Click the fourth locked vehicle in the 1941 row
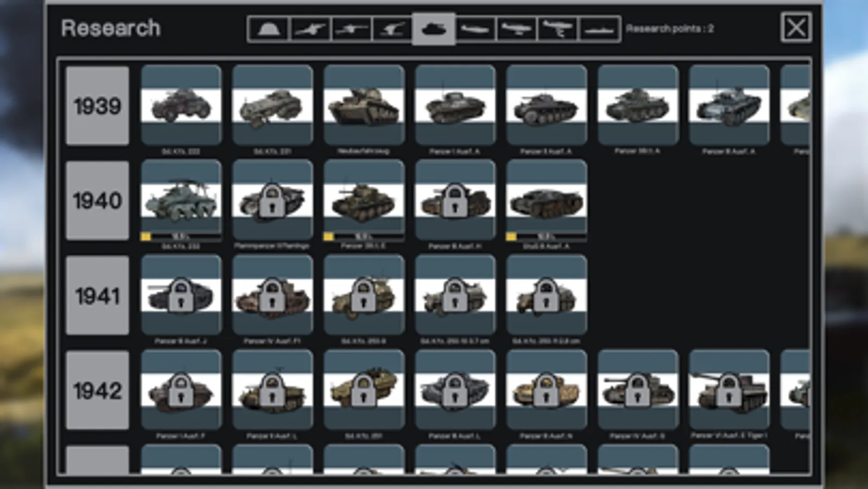868x489 pixels. 455,295
